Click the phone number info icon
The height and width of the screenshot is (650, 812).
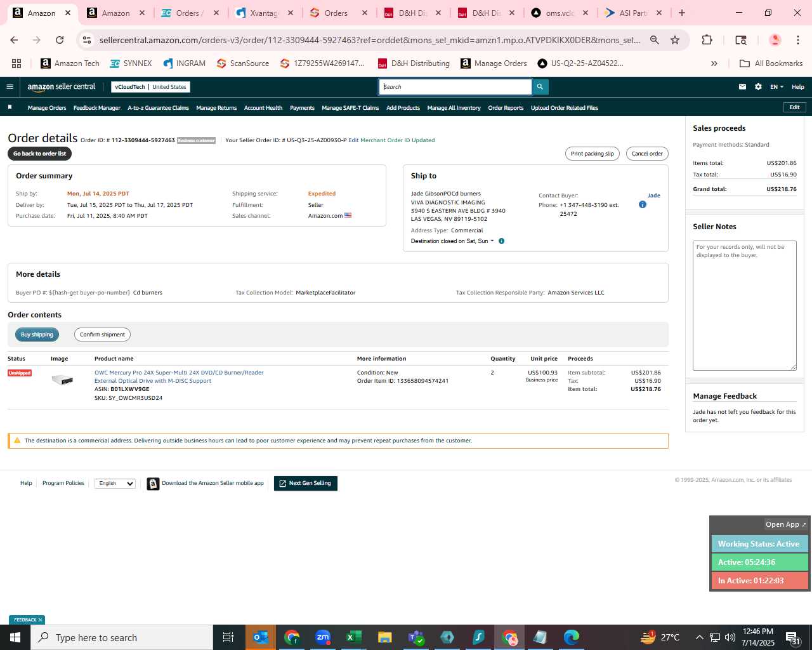click(x=642, y=204)
